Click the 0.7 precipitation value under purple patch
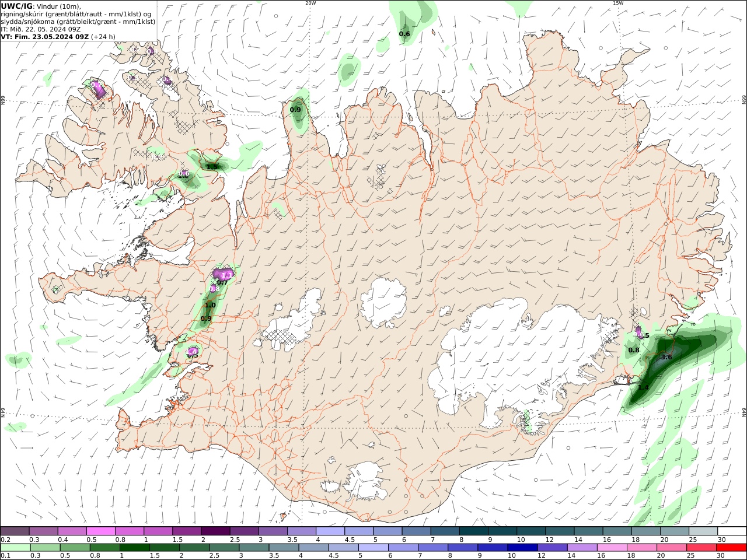This screenshot has width=747, height=560. click(x=222, y=282)
